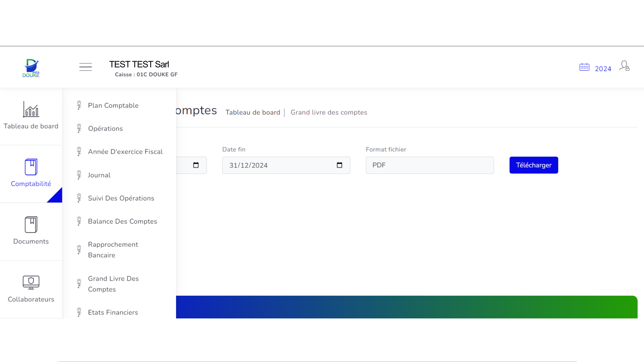Click icon beside Etats Financiers

pos(79,312)
